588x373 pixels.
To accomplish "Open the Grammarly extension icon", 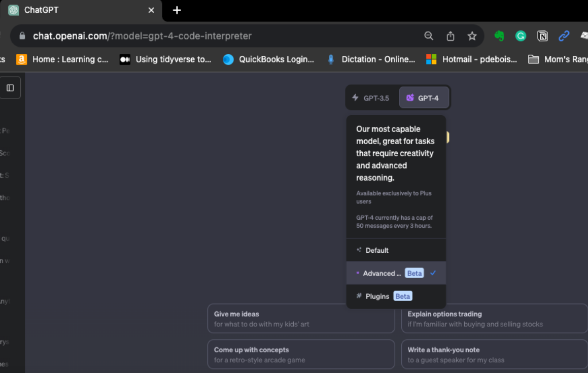I will [521, 36].
